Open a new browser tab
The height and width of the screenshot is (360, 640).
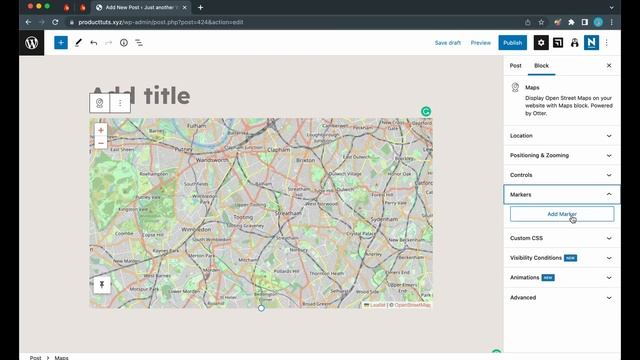[200, 7]
